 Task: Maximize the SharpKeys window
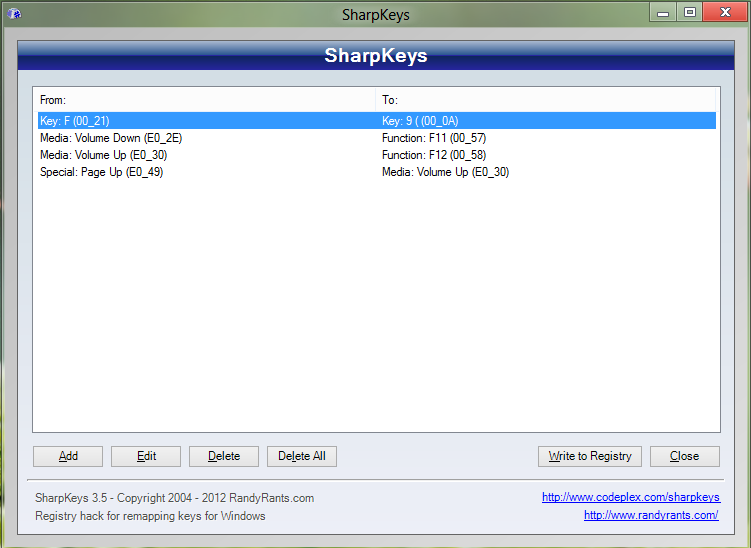[x=690, y=12]
